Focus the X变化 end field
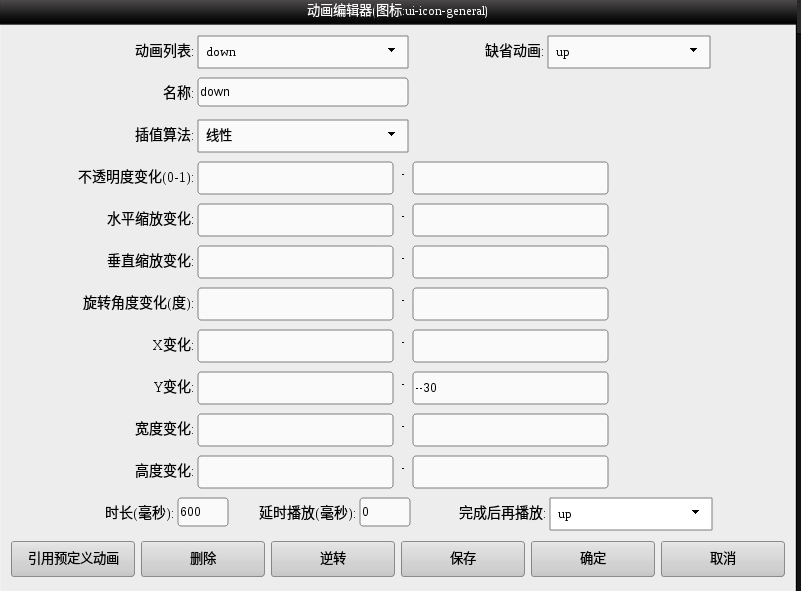This screenshot has height=591, width=801. click(510, 345)
